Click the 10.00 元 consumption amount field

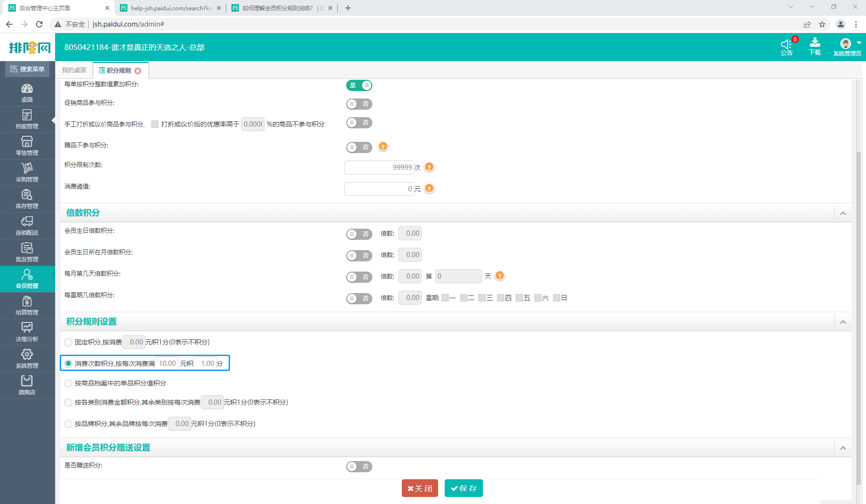[167, 364]
